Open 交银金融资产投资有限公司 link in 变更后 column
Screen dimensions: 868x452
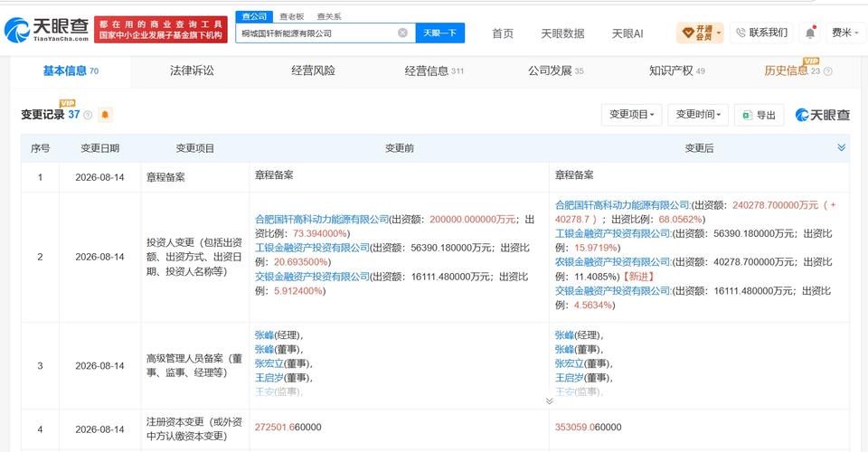click(613, 290)
